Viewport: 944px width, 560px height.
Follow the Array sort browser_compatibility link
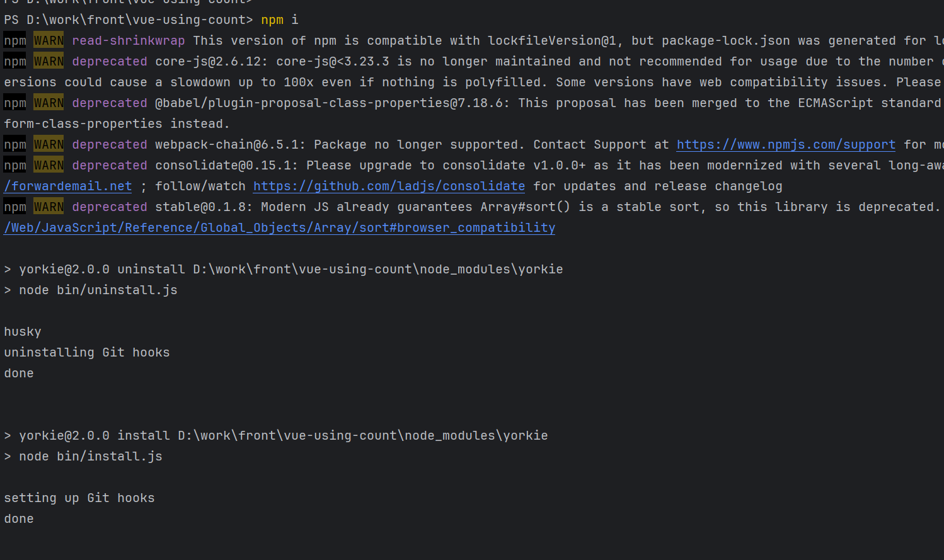point(280,228)
